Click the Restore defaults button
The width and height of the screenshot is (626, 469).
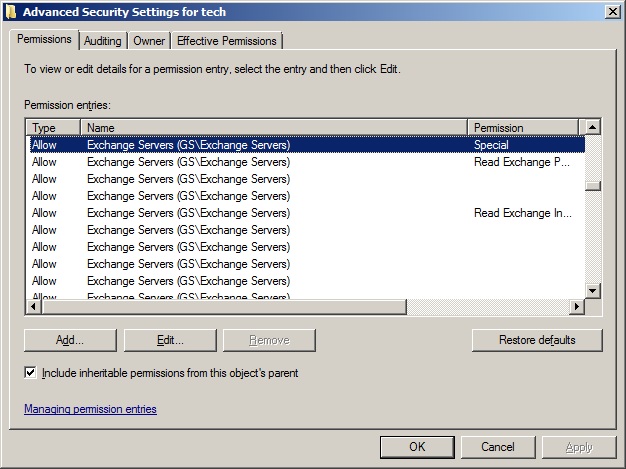click(x=537, y=340)
